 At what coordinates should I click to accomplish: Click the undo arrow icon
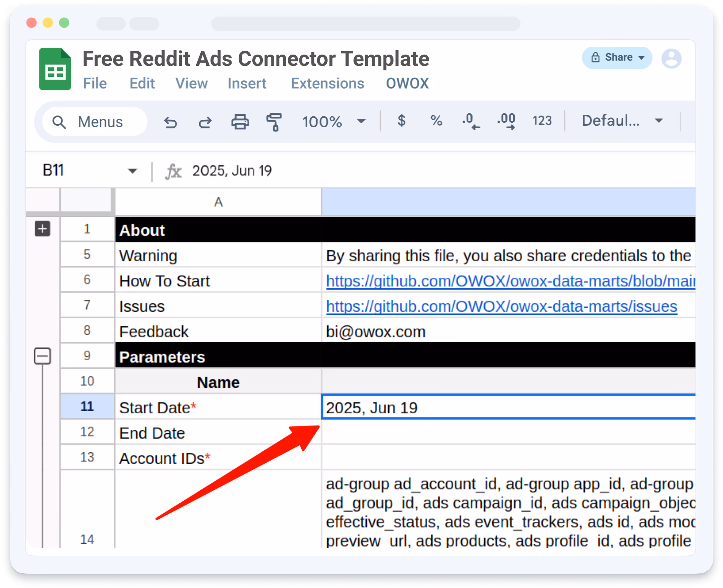pos(170,122)
